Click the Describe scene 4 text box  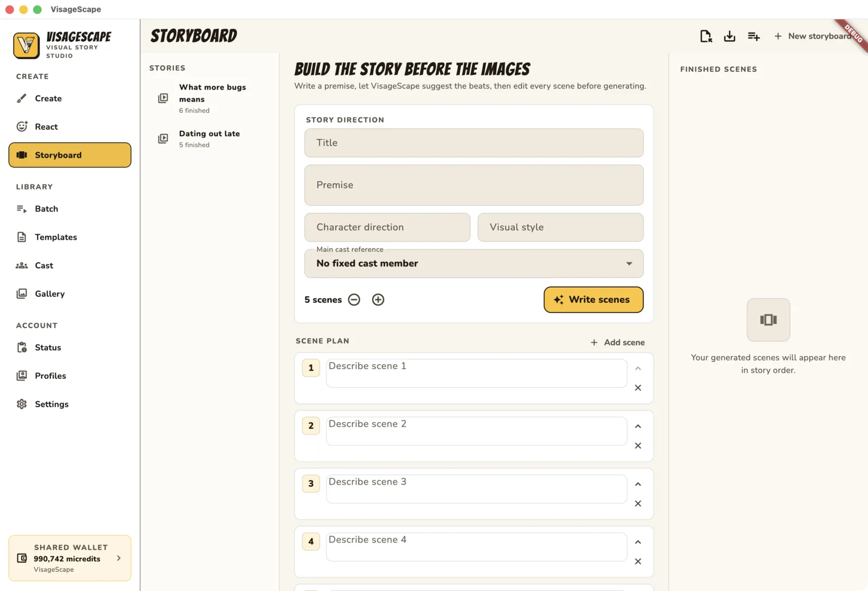(476, 547)
